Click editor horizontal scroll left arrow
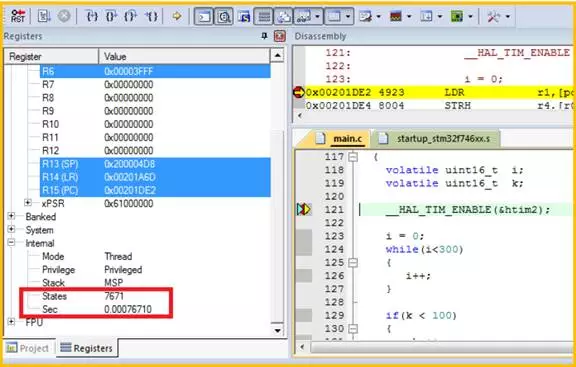 302,347
